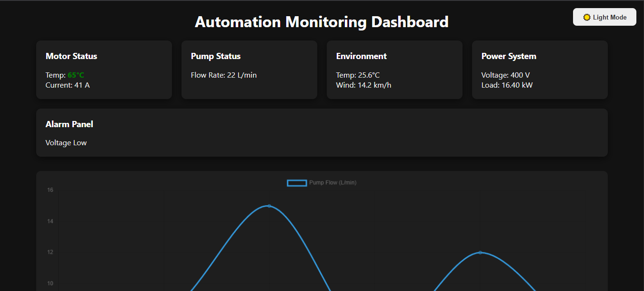The image size is (644, 291).
Task: Click the Current: 41 A value
Action: pos(67,85)
